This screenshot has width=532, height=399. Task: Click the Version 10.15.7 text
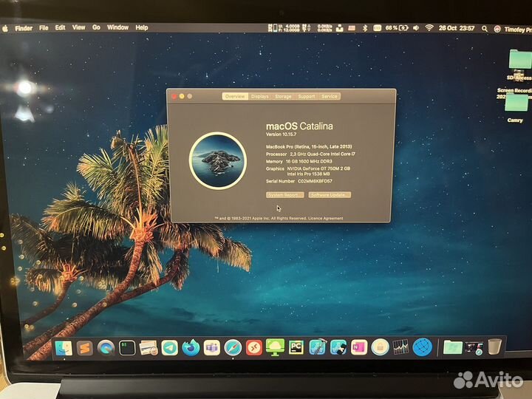coord(281,134)
